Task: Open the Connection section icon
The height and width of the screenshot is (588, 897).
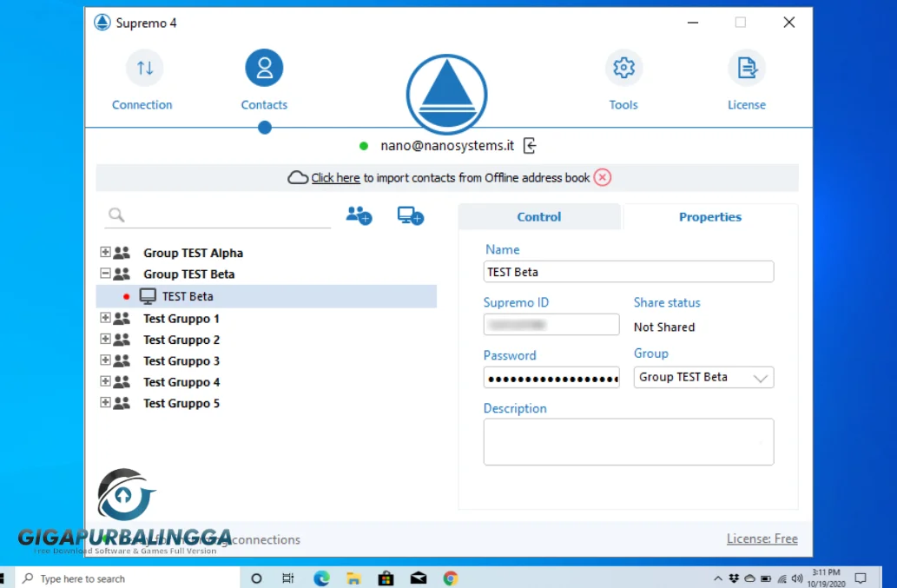Action: coord(145,68)
